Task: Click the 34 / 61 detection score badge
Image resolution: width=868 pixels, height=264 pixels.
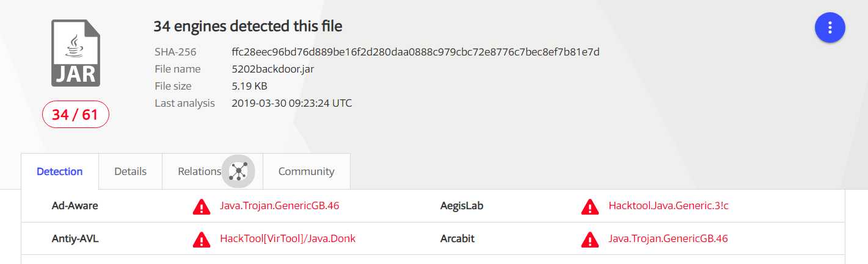Action: click(x=76, y=115)
